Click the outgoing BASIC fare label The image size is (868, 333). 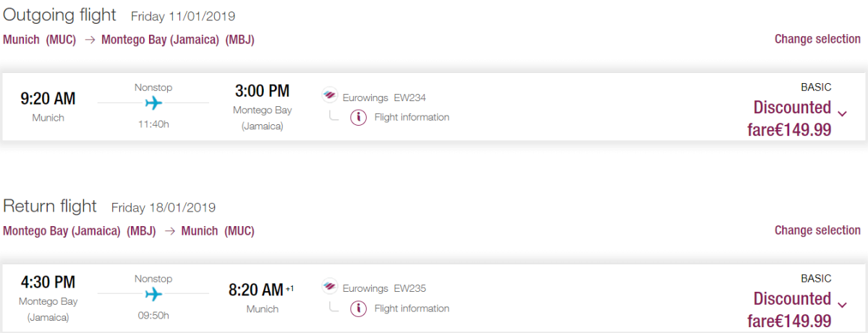pyautogui.click(x=816, y=87)
